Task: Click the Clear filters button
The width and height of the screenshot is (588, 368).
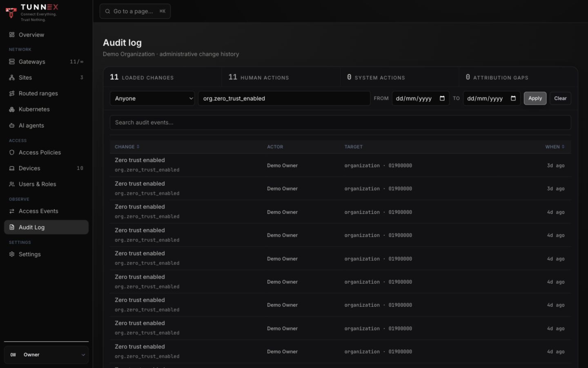Action: tap(560, 99)
